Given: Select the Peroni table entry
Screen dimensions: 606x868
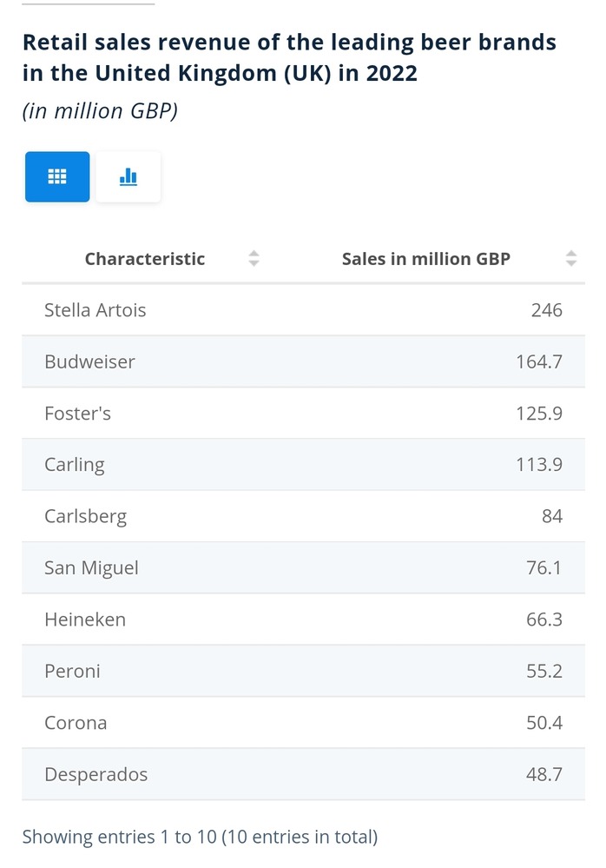Looking at the screenshot, I should click(72, 671).
